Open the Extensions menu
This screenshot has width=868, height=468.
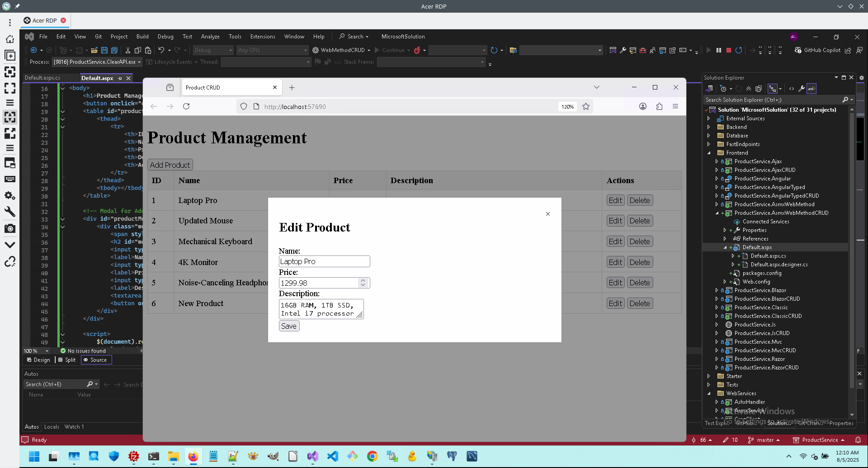click(263, 37)
